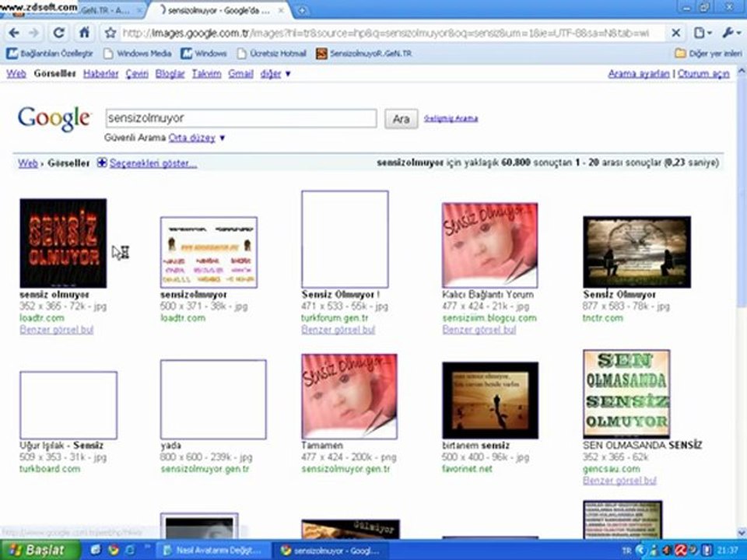Open the SEN OLMASANDA SENSİZ OLMUYOR thumbnail

point(626,394)
